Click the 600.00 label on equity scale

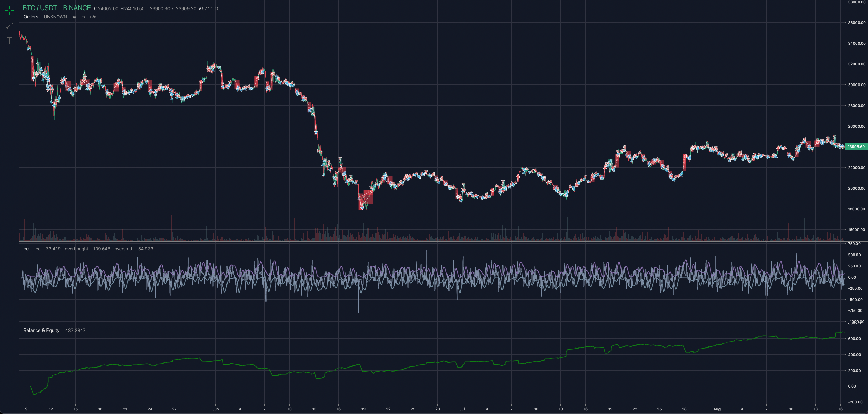(854, 339)
